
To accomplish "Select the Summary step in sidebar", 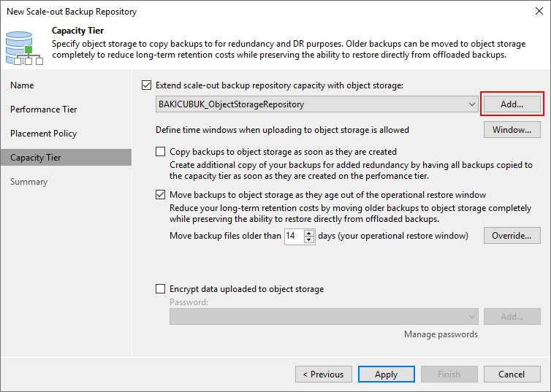I will pyautogui.click(x=28, y=182).
